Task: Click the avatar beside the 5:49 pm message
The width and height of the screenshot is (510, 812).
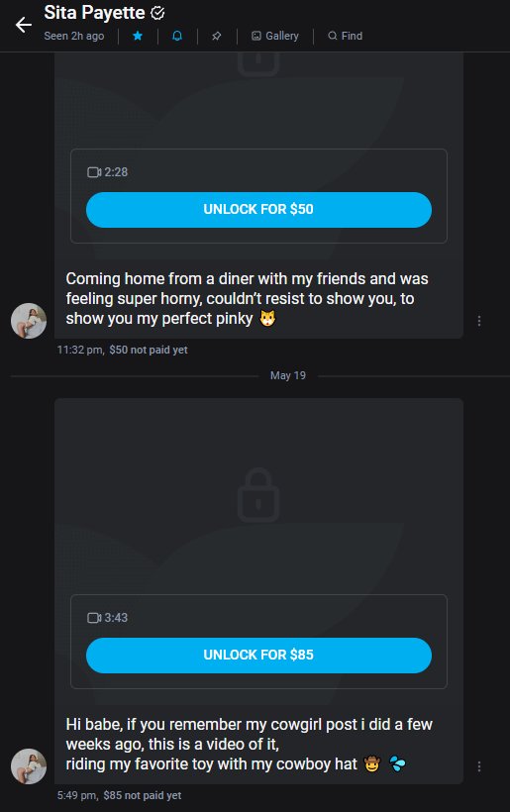Action: [x=29, y=766]
